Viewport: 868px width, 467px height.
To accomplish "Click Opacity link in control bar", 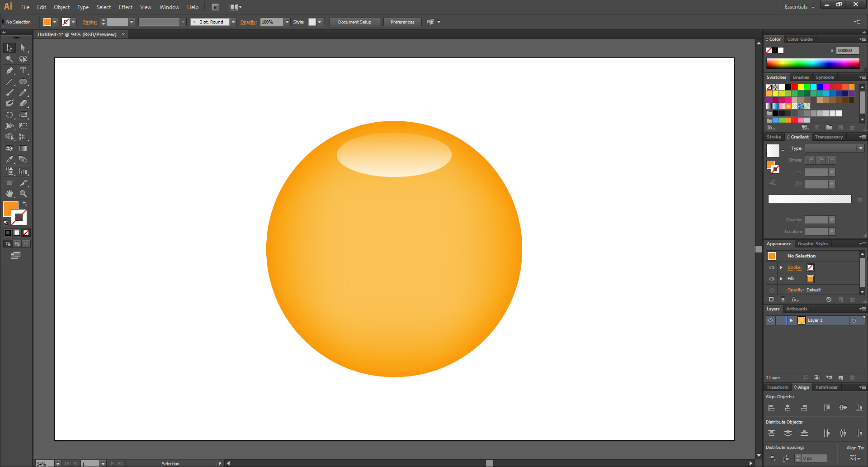I will coord(248,22).
